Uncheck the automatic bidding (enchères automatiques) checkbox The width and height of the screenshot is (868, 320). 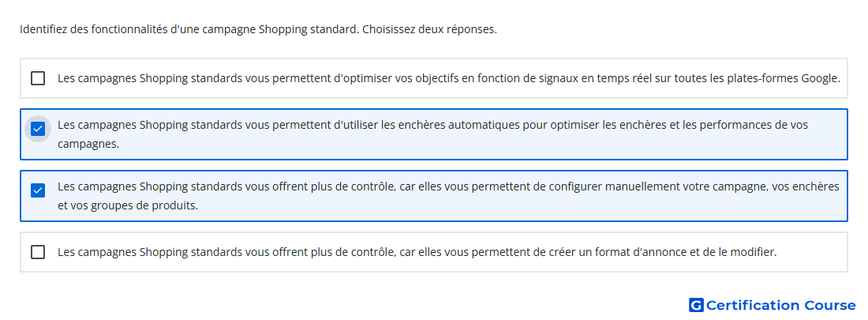tap(38, 130)
